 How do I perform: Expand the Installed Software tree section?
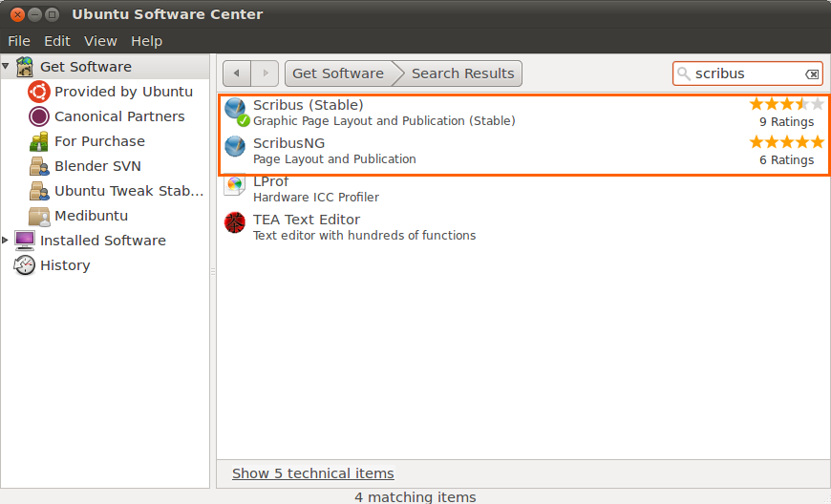(x=5, y=241)
